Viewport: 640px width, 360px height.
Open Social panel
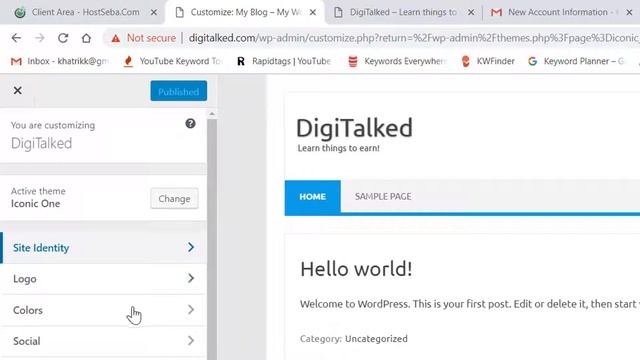103,341
